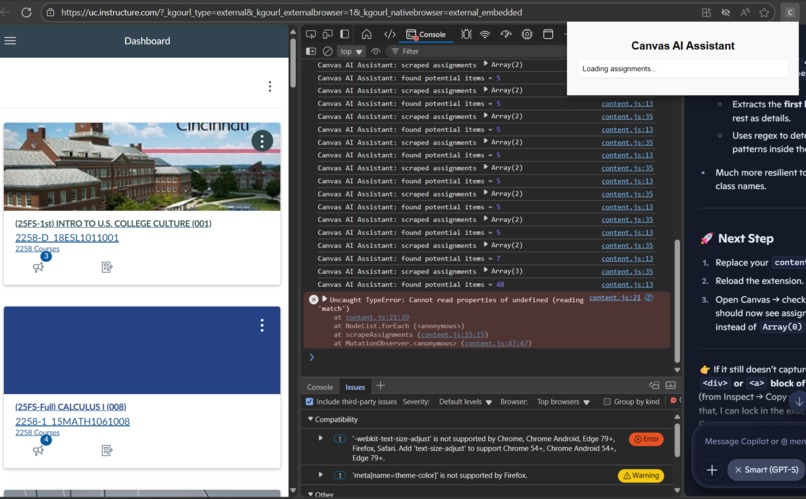Collapse the Compatibility issues group
The image size is (806, 499).
coord(310,419)
